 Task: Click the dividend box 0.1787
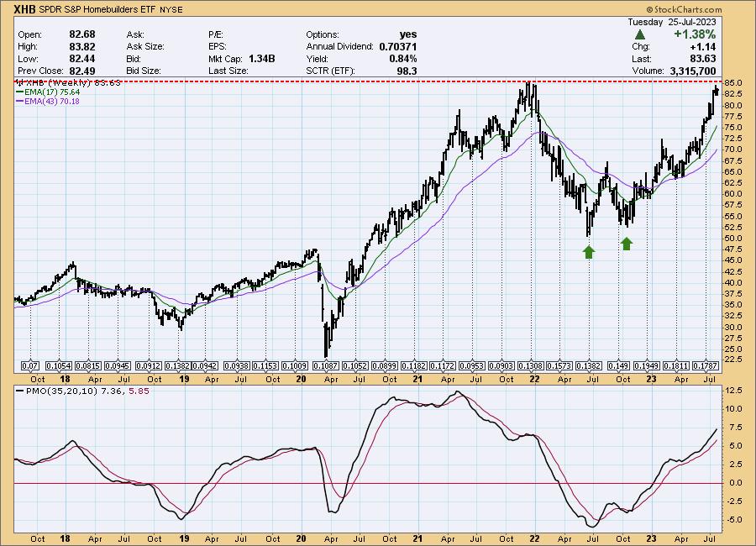[x=706, y=366]
